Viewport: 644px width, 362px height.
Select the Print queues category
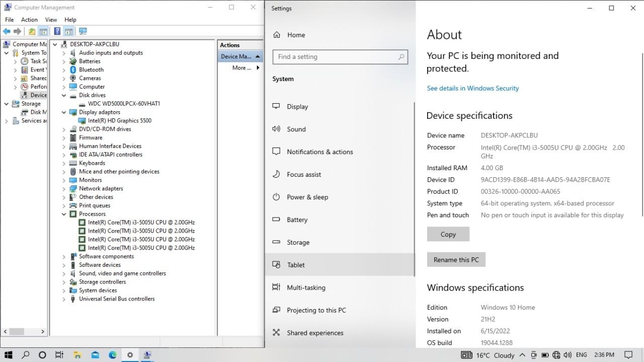point(95,205)
